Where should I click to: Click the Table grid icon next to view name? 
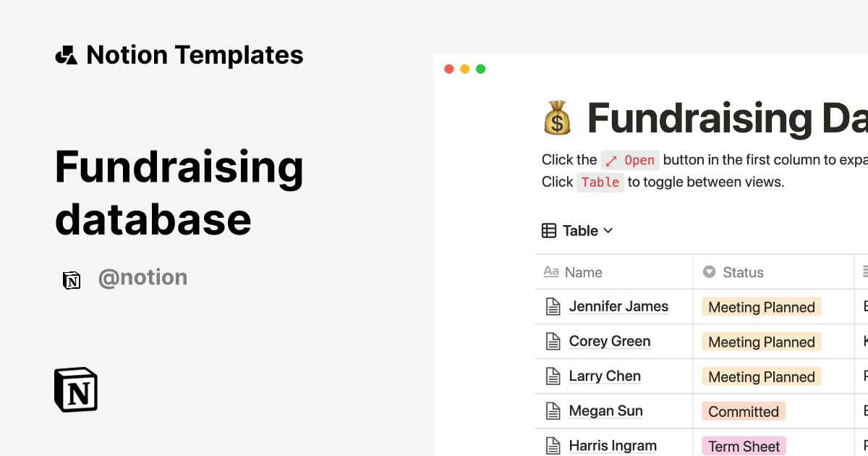pos(550,230)
